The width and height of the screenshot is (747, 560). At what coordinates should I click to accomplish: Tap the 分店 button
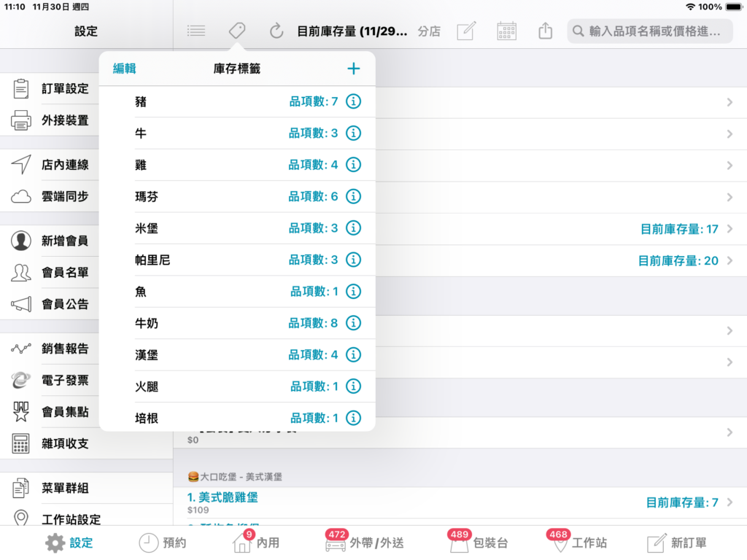pos(429,31)
